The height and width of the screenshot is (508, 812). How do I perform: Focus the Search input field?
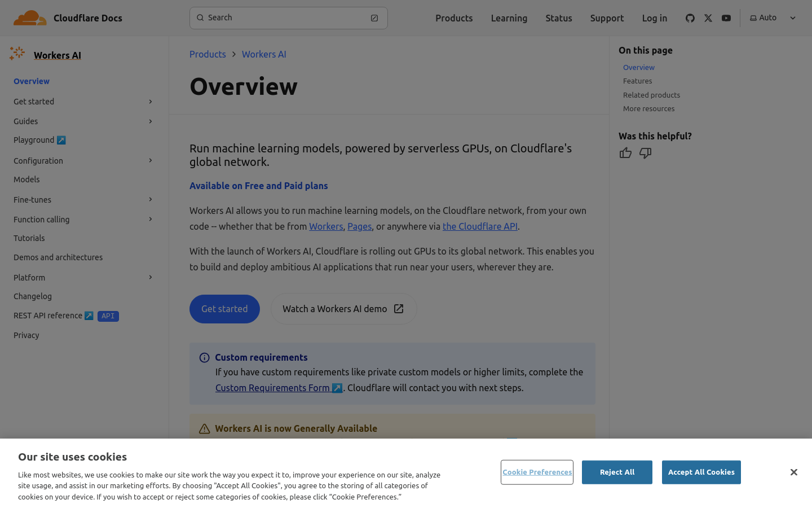[x=289, y=18]
